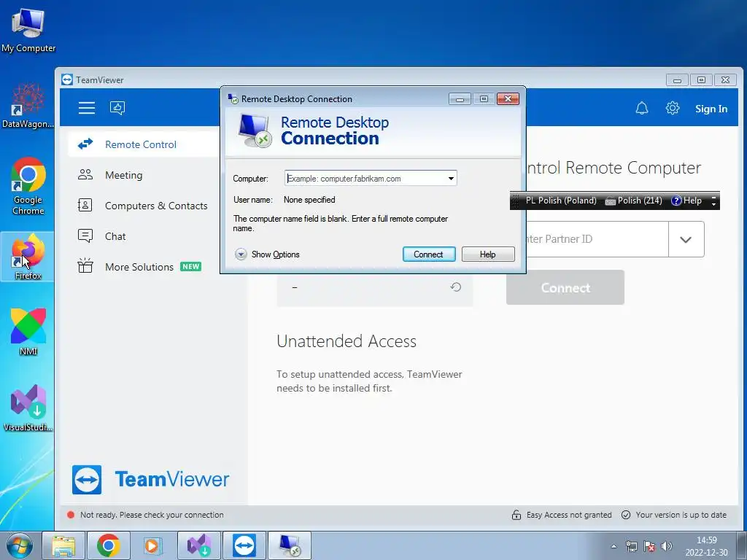Screen dimensions: 747x560
Task: Select Google Chrome desktop icon
Action: click(x=28, y=186)
